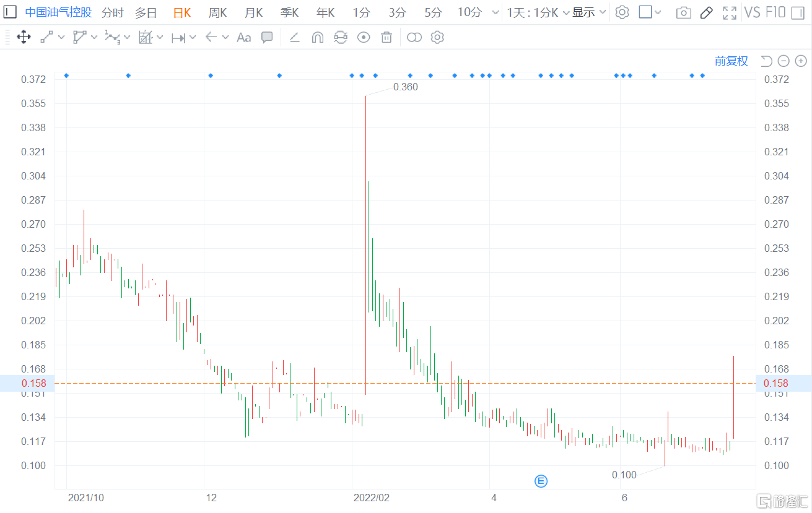Select the chart measurement tool
The height and width of the screenshot is (513, 812).
[x=146, y=37]
